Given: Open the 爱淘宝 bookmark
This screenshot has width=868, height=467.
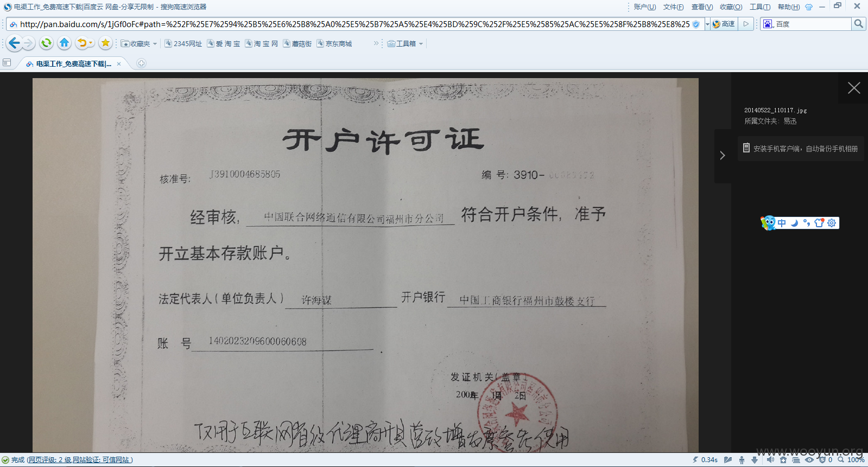Looking at the screenshot, I should click(223, 44).
